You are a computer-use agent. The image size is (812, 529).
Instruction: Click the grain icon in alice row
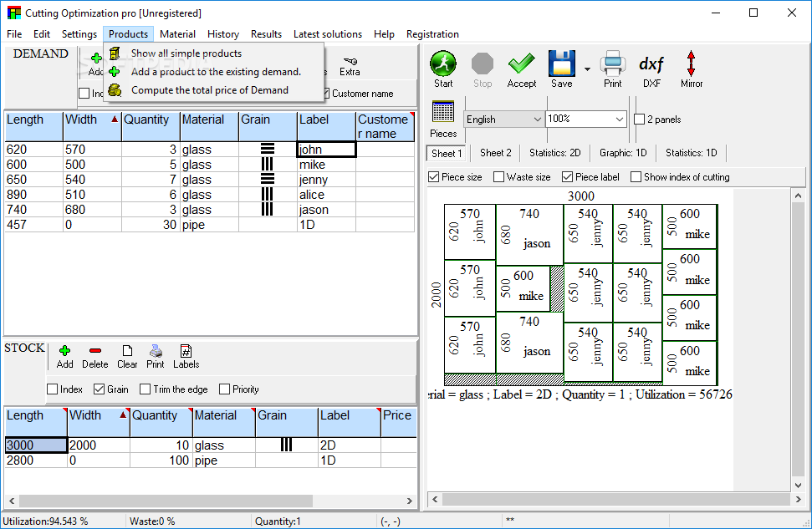[268, 195]
